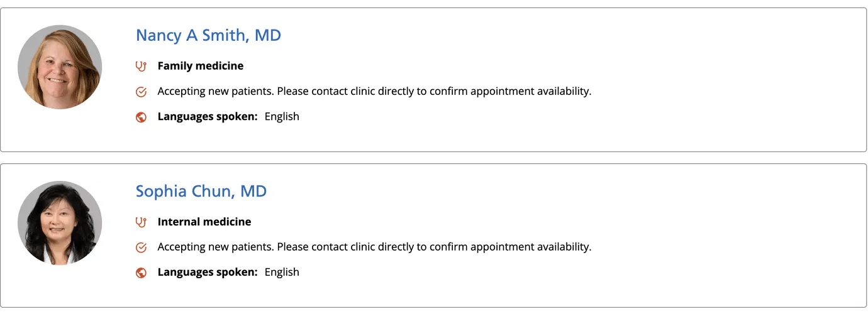The height and width of the screenshot is (314, 868).
Task: Click Sophia Chun's accepting new patients notice
Action: coord(374,247)
